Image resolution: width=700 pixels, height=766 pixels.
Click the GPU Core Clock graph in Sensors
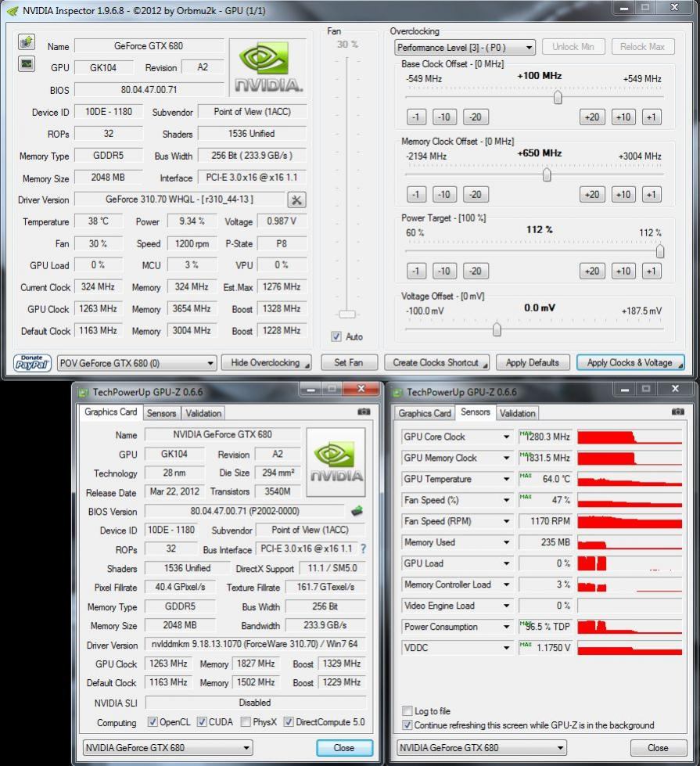(x=630, y=437)
